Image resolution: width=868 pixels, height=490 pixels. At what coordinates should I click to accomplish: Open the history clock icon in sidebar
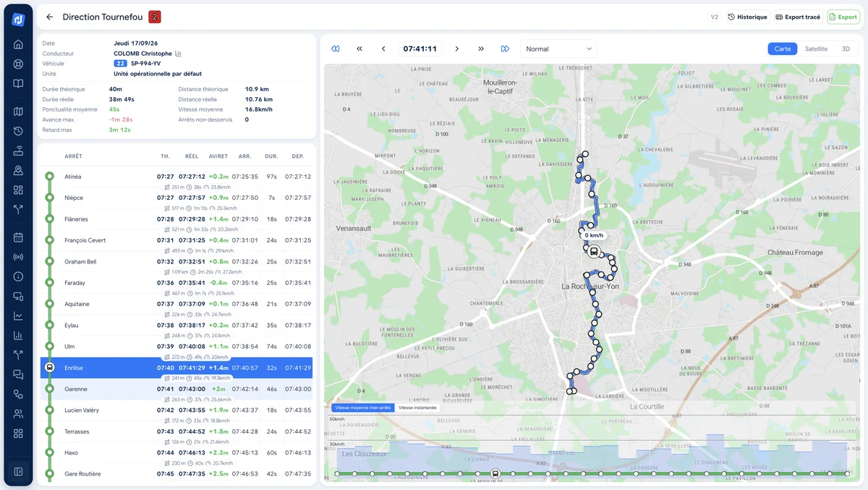pyautogui.click(x=18, y=131)
